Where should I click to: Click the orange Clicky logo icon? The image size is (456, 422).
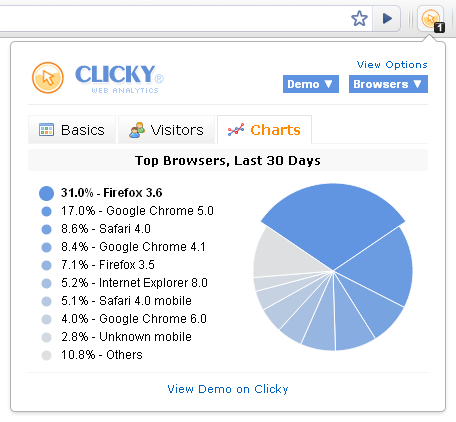[48, 78]
